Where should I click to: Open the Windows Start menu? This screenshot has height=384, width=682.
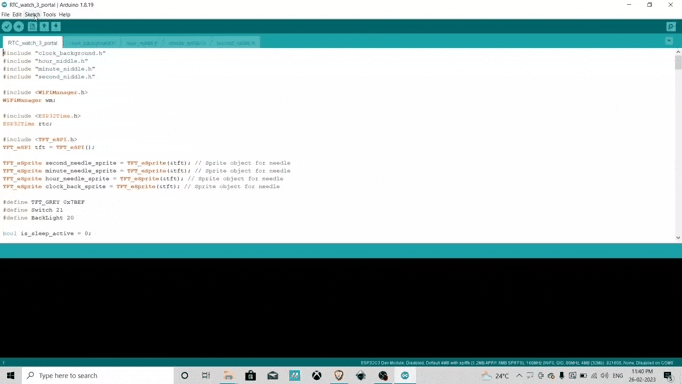coord(10,375)
